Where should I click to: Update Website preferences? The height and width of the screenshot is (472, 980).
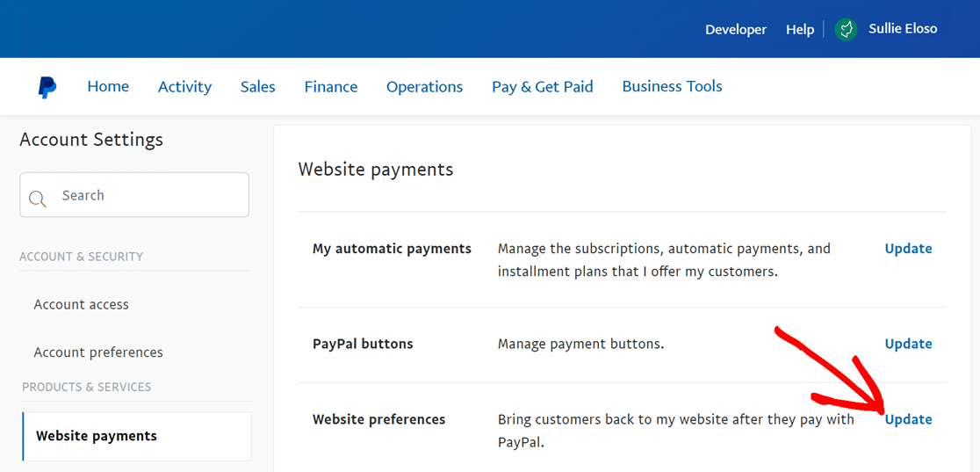point(908,419)
